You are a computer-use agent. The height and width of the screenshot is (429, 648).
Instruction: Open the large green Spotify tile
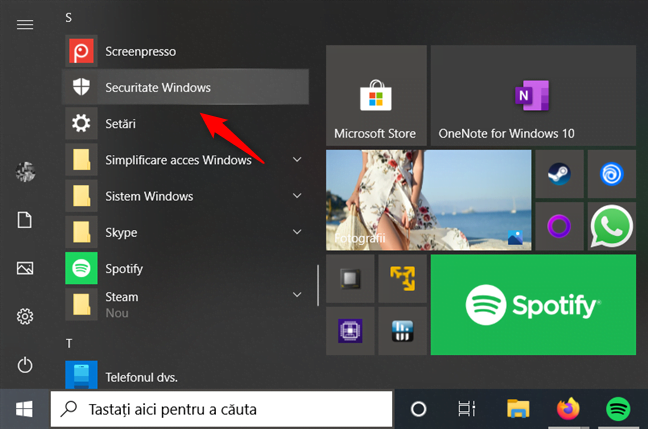[533, 305]
